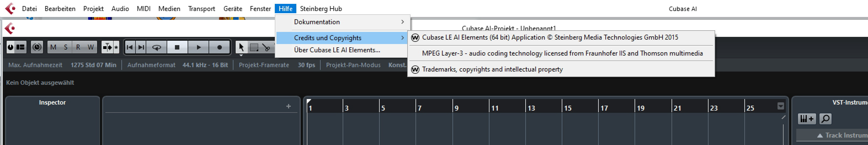Open the Fenster menu
The image size is (868, 145).
click(260, 9)
